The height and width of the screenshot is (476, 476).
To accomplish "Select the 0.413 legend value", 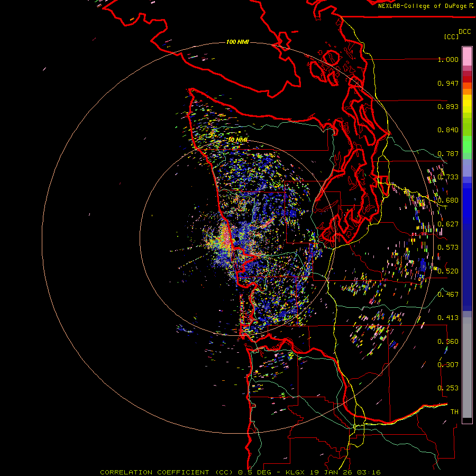I will (448, 318).
